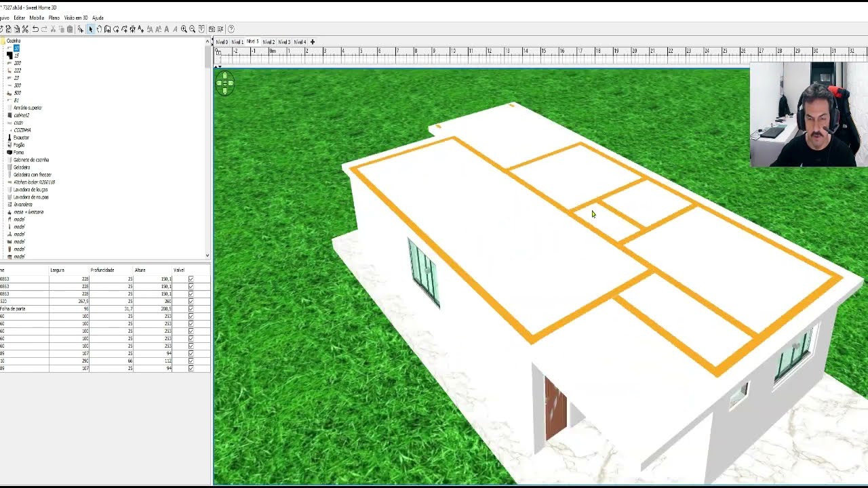Image resolution: width=868 pixels, height=488 pixels.
Task: Choose the Add text label tool
Action: click(140, 29)
